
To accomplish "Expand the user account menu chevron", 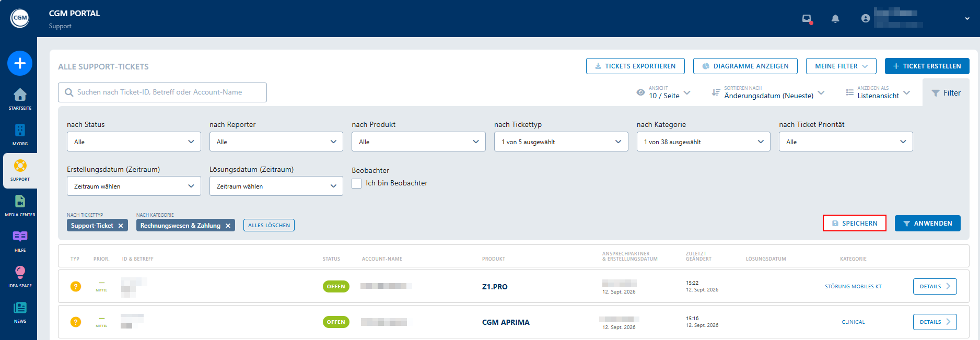I will (x=967, y=18).
